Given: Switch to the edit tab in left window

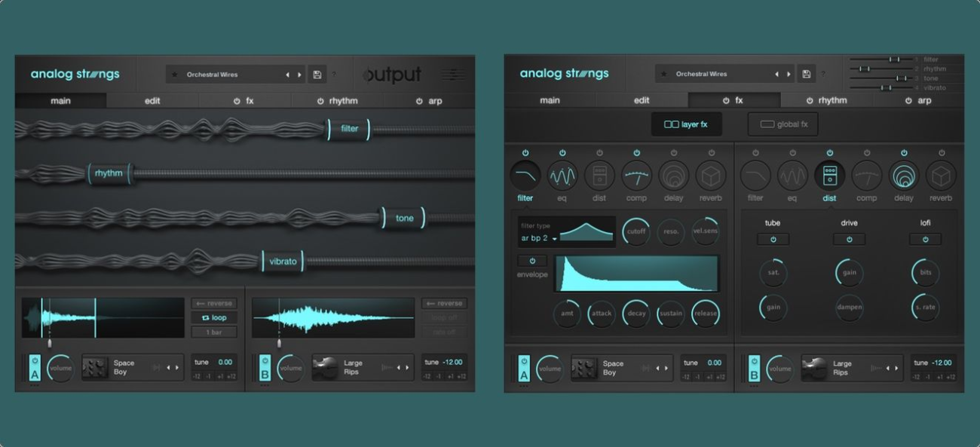Looking at the screenshot, I should click(x=152, y=101).
